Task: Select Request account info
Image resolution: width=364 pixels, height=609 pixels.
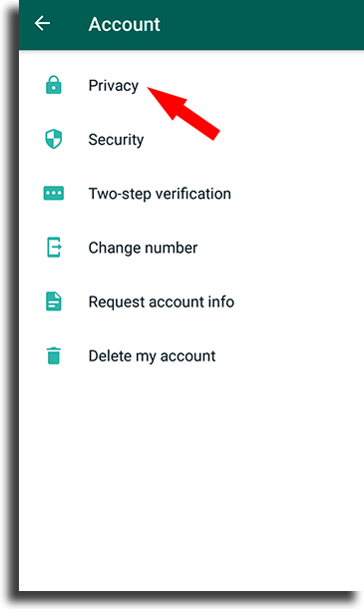Action: click(x=191, y=302)
